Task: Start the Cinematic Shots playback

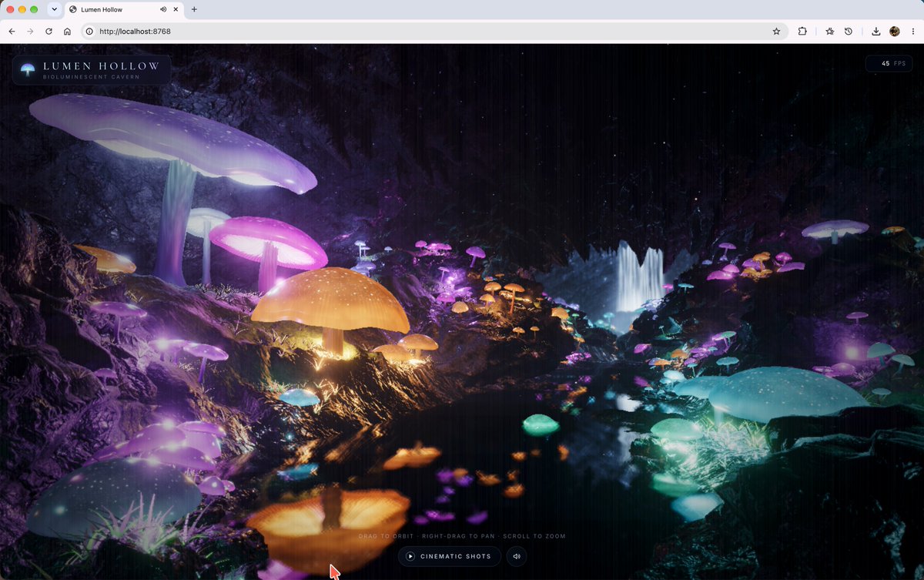Action: click(x=450, y=556)
